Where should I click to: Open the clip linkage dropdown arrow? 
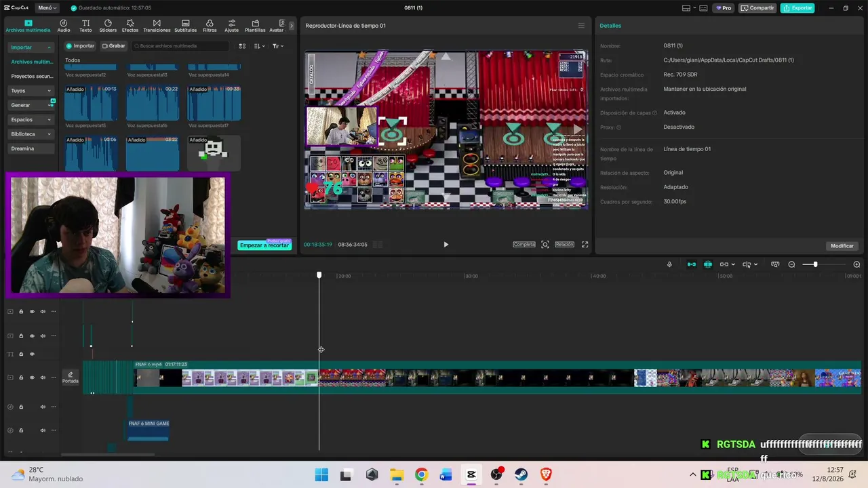point(733,264)
